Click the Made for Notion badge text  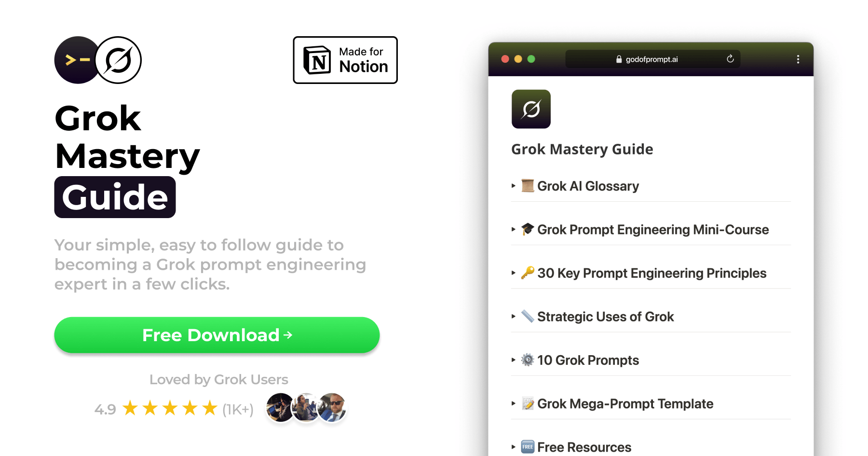363,60
